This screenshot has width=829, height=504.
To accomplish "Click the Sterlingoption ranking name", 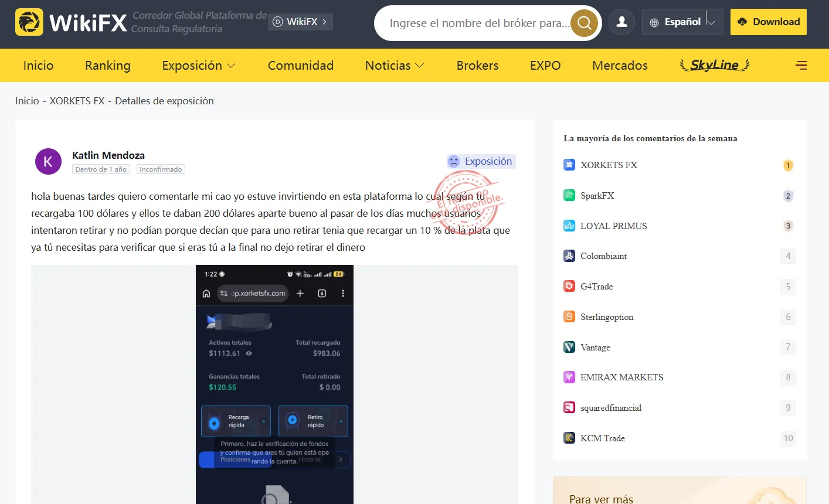I will [x=607, y=316].
